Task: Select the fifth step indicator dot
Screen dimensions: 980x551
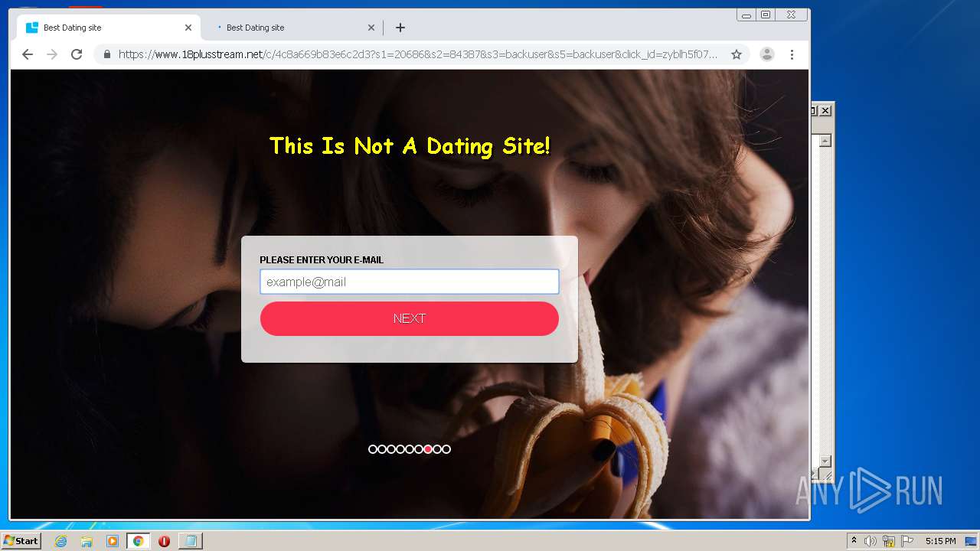Action: coord(410,449)
